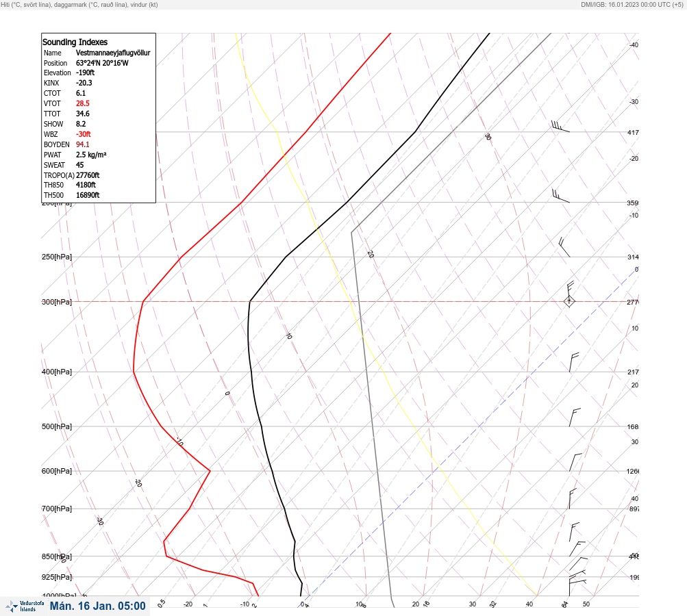Click the tropopause diamond marker at 300 hPa
This screenshot has width=687, height=616.
[569, 301]
